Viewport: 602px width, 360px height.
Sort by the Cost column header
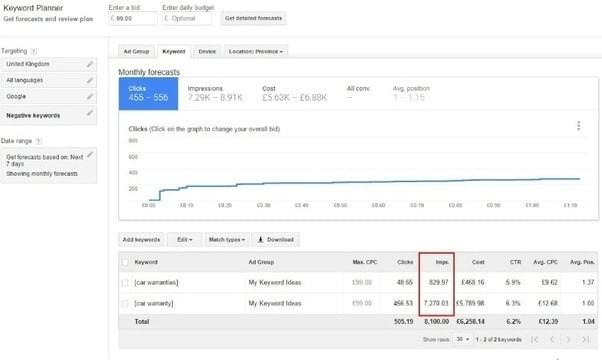pyautogui.click(x=478, y=262)
